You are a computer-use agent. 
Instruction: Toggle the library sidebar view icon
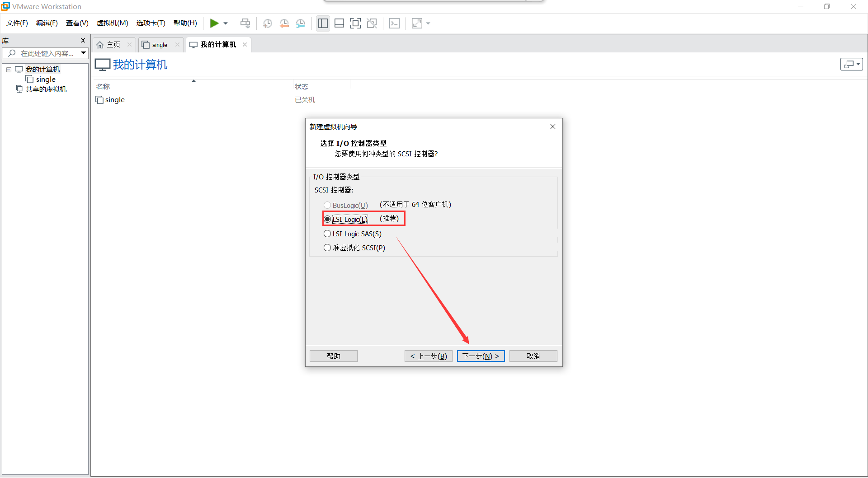pyautogui.click(x=323, y=23)
